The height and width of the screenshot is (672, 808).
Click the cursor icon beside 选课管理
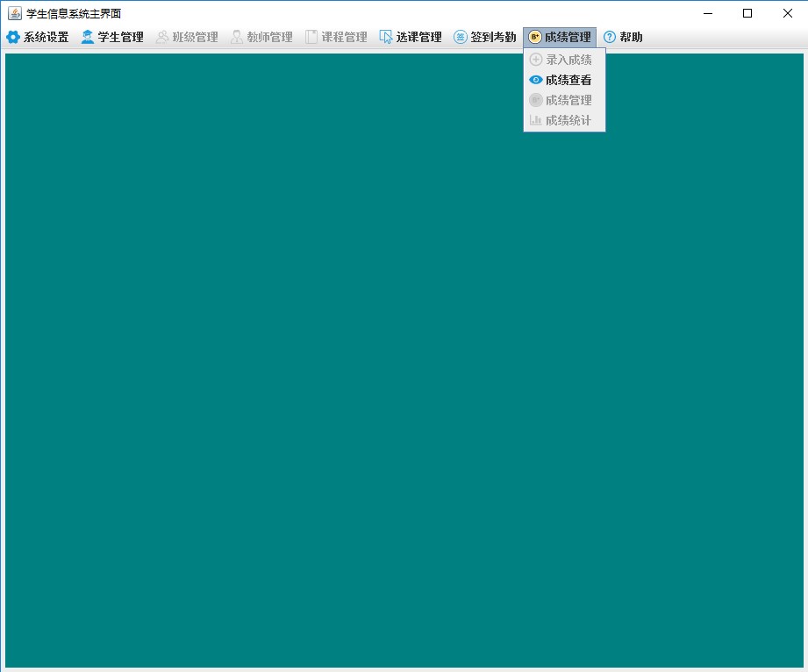(x=385, y=37)
